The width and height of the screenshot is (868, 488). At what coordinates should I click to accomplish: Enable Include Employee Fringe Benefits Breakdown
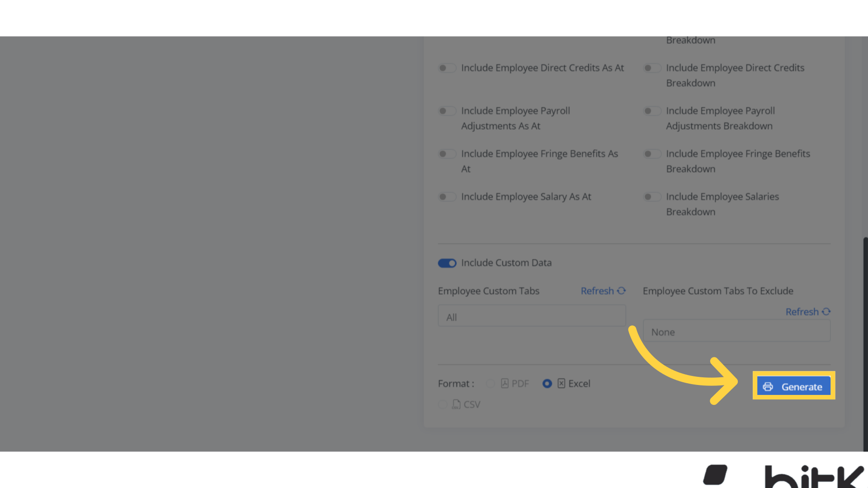tap(652, 154)
